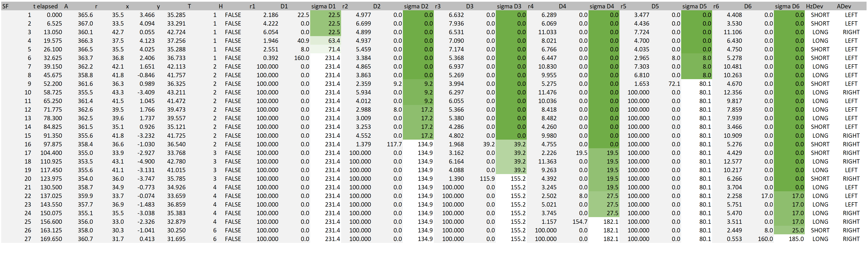Click the 'sigma D3' column header
The image size is (868, 263).
pos(509,6)
